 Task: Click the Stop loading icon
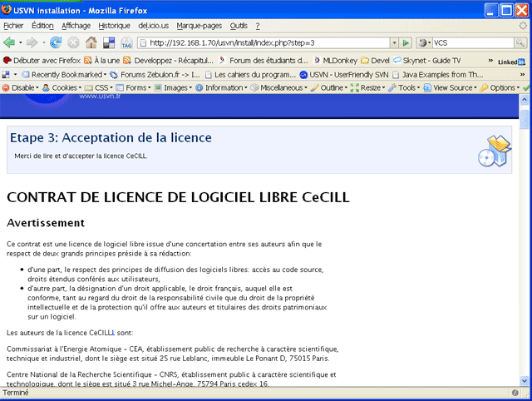[73, 42]
